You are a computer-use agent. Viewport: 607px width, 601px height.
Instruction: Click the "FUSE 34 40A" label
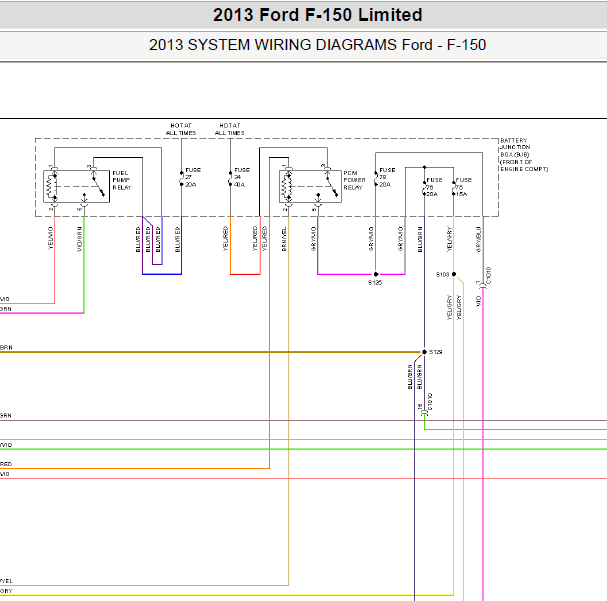(242, 177)
